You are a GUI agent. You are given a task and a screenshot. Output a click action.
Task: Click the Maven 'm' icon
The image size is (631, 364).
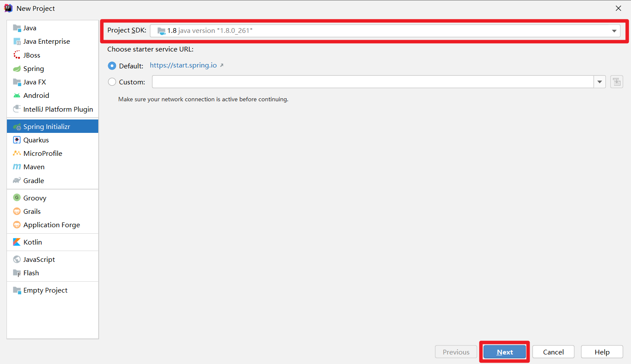[x=17, y=167]
